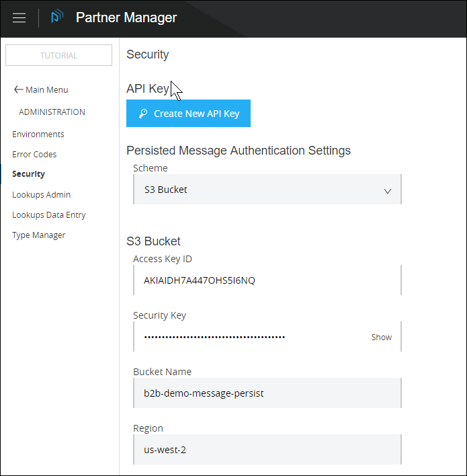Open Lookups Data Entry page
Image resolution: width=467 pixels, height=476 pixels.
(48, 215)
